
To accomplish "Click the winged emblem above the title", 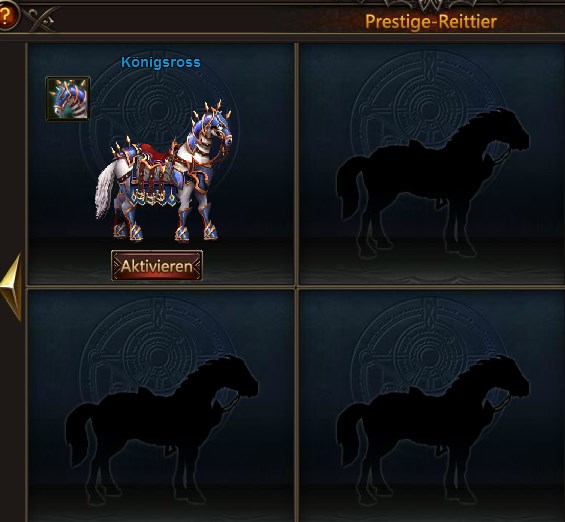I will 434,5.
